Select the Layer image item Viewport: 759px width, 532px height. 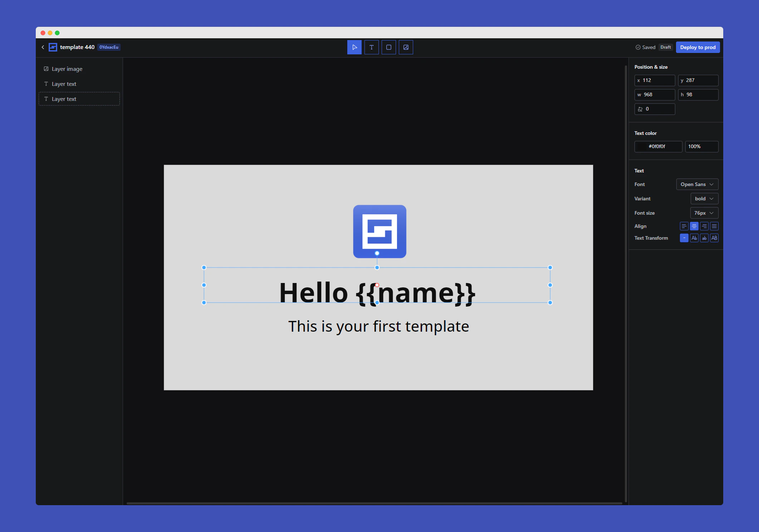coord(67,69)
